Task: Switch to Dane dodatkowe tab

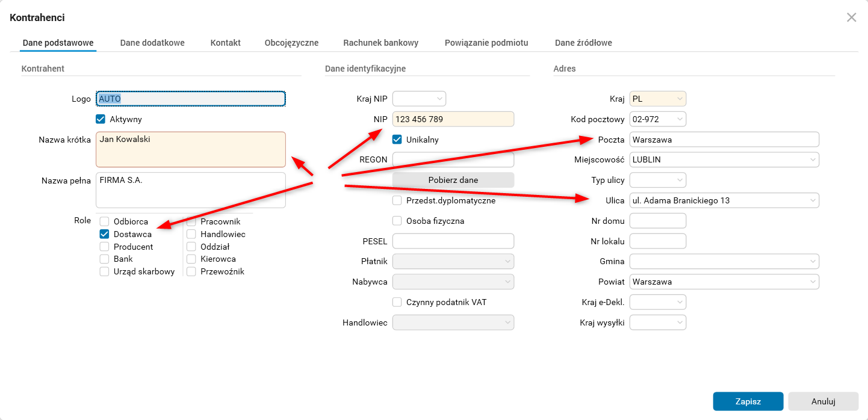Action: coord(152,43)
